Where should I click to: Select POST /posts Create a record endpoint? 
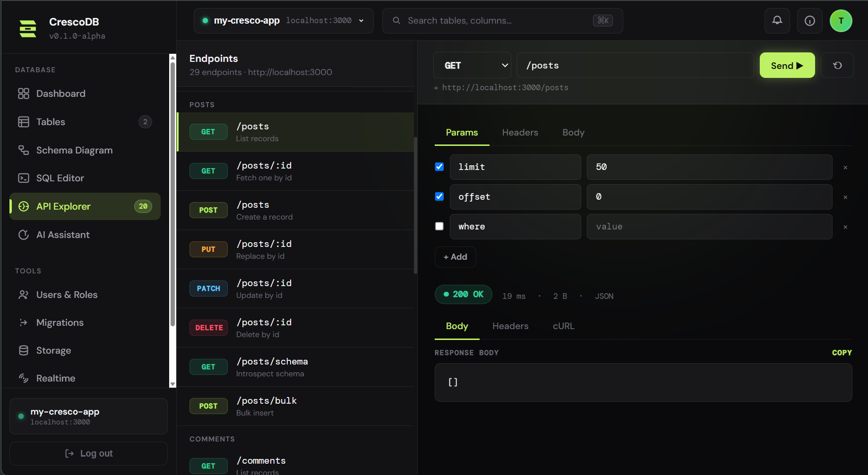[296, 210]
